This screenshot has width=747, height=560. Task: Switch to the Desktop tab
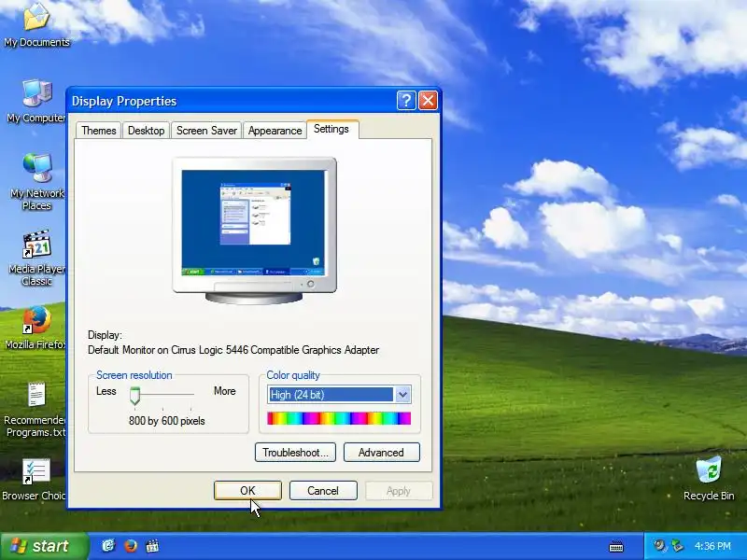147,131
